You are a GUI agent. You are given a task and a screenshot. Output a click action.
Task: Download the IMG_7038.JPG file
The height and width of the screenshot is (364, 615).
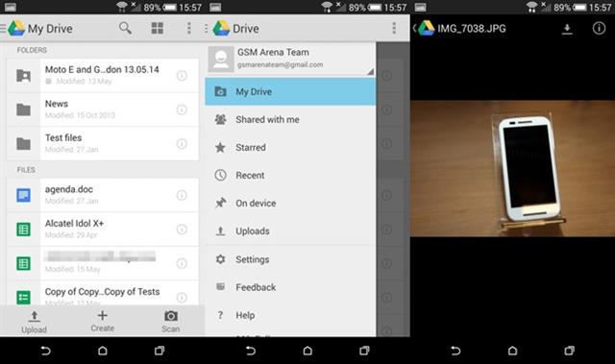(x=567, y=29)
